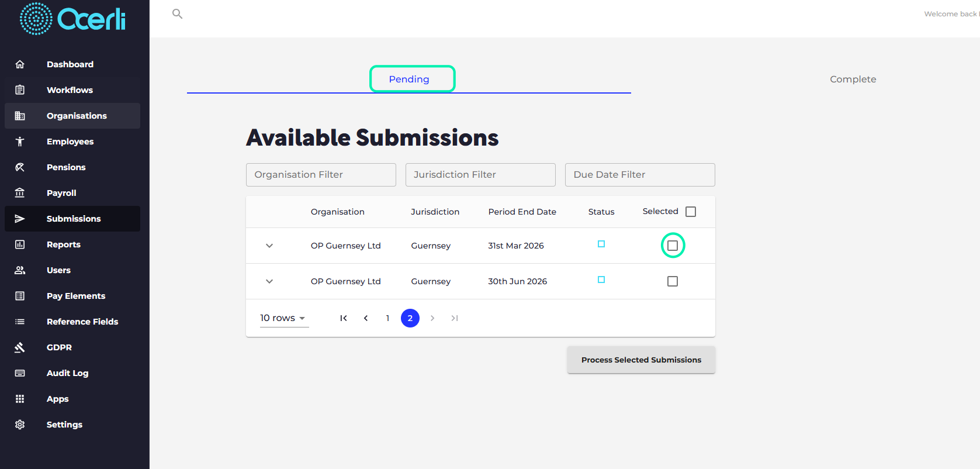Click the Audit Log keyboard icon
The image size is (980, 469).
click(20, 373)
